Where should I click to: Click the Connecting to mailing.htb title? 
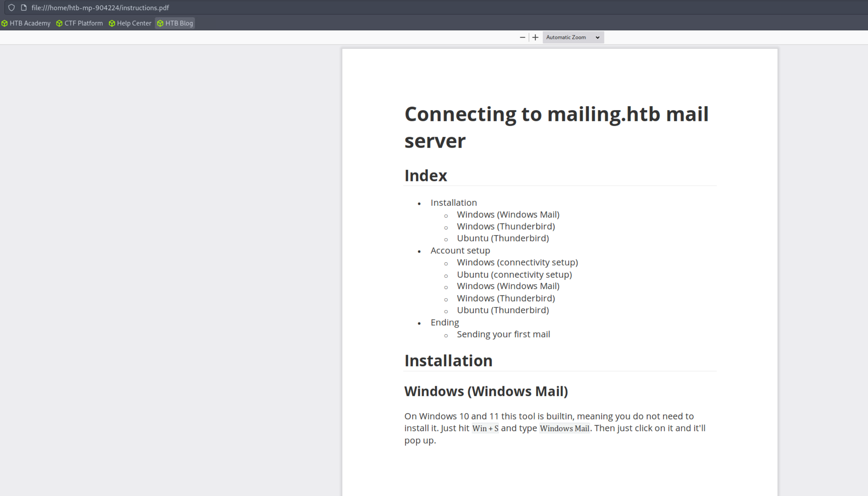click(x=556, y=127)
